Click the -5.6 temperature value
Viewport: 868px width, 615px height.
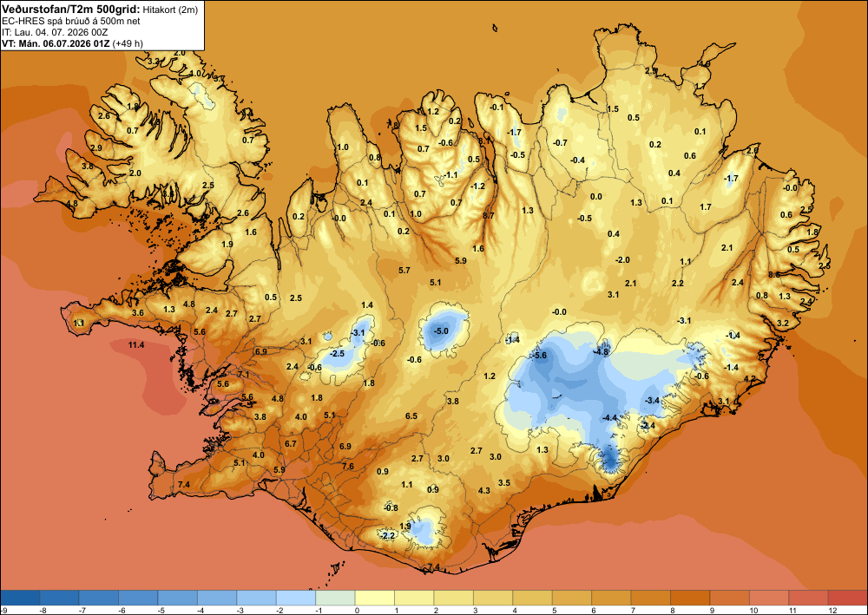pos(539,355)
